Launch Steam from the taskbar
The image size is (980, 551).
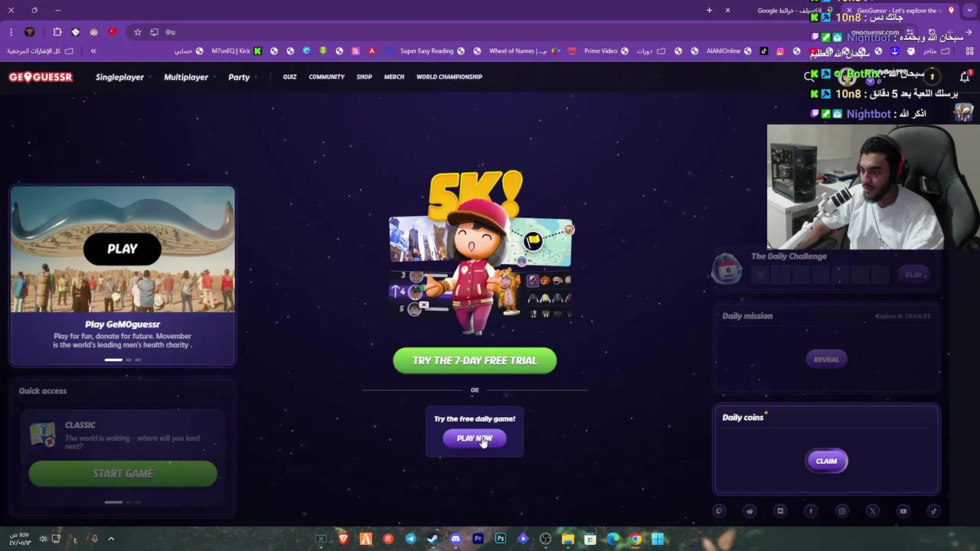point(433,539)
